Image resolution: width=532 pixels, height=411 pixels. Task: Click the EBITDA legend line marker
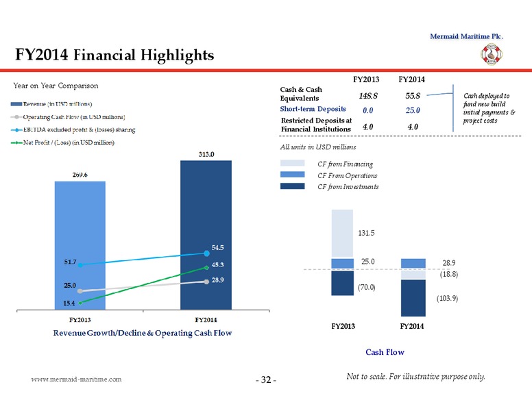coord(16,130)
